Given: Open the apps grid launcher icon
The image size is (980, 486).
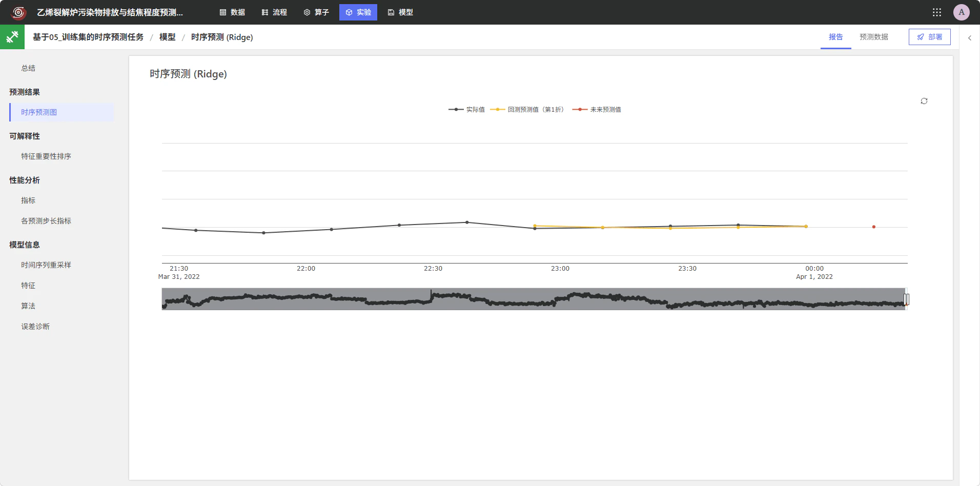Looking at the screenshot, I should (936, 12).
